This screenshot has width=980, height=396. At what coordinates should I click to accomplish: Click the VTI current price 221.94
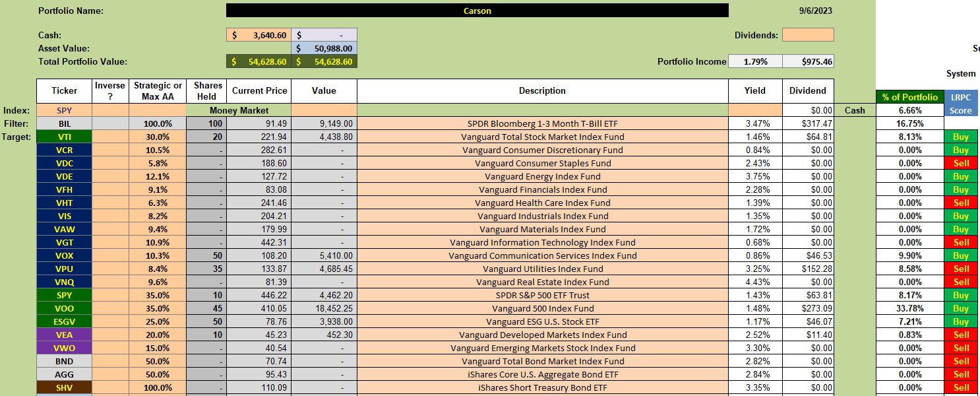click(x=259, y=137)
